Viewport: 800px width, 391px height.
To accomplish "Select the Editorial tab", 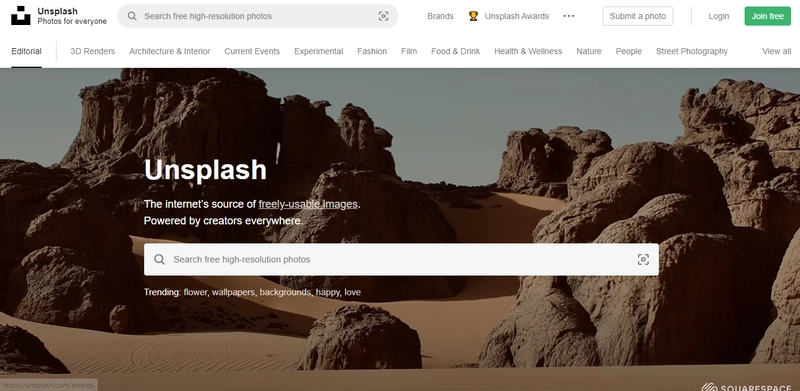I will (x=26, y=51).
